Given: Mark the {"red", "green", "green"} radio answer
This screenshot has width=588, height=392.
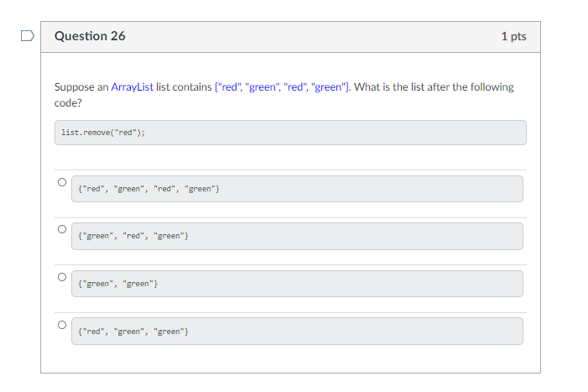Looking at the screenshot, I should 62,325.
